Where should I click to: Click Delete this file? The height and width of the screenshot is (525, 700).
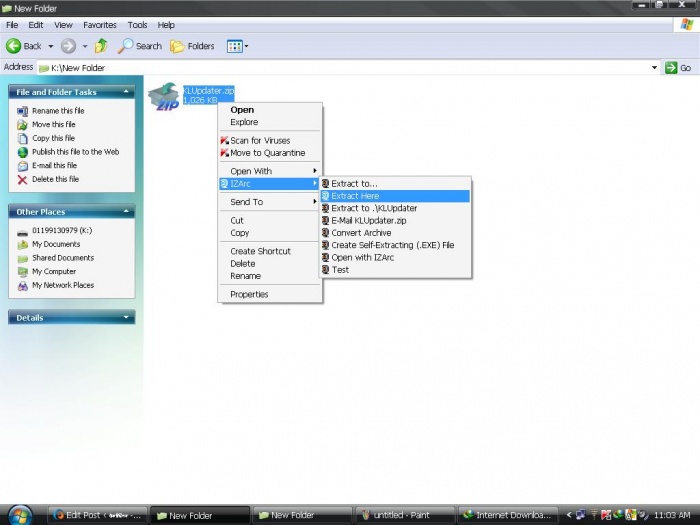click(55, 179)
